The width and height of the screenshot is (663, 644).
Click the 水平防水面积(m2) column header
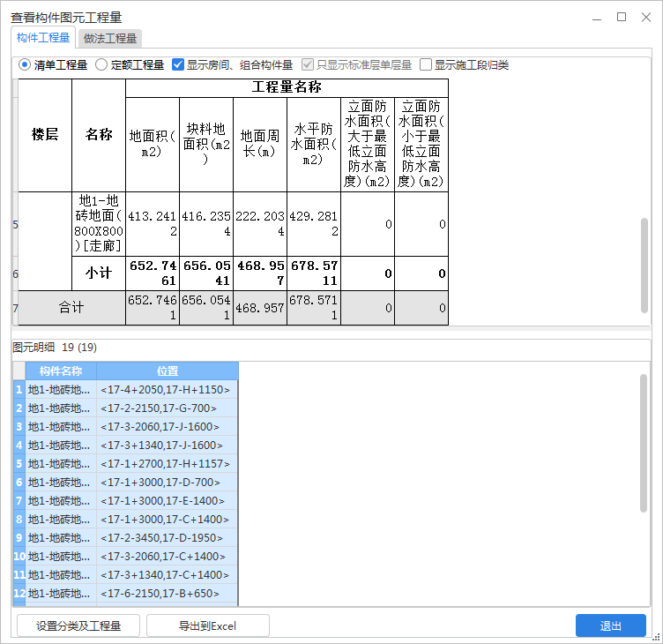point(314,145)
